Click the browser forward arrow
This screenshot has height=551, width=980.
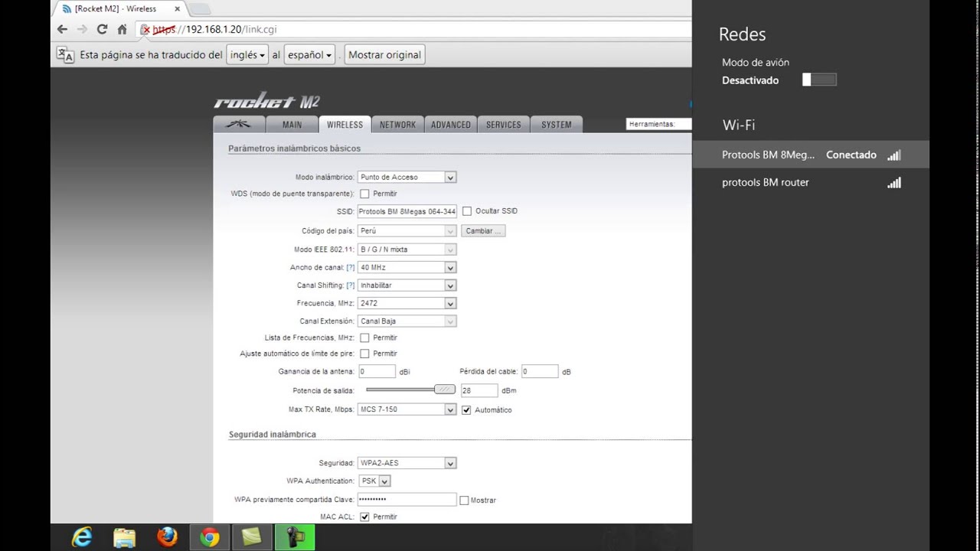[x=82, y=29]
